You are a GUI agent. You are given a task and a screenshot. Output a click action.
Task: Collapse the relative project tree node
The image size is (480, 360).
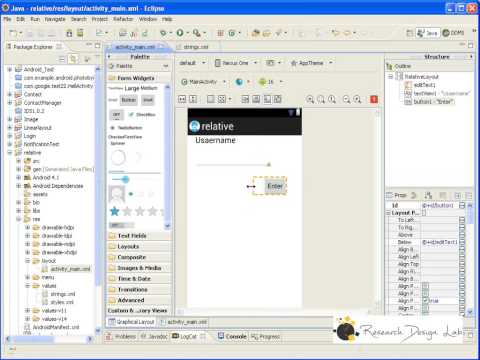point(10,153)
